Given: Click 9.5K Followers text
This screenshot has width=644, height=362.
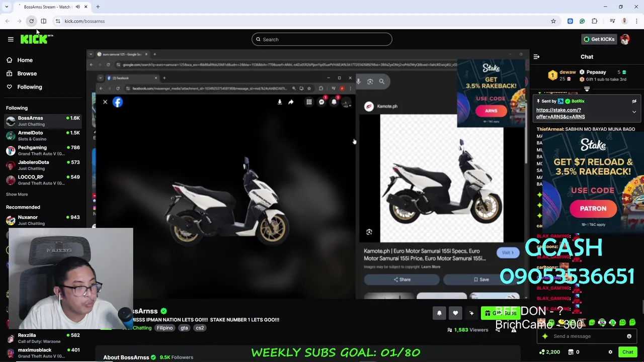Looking at the screenshot, I should (x=176, y=357).
